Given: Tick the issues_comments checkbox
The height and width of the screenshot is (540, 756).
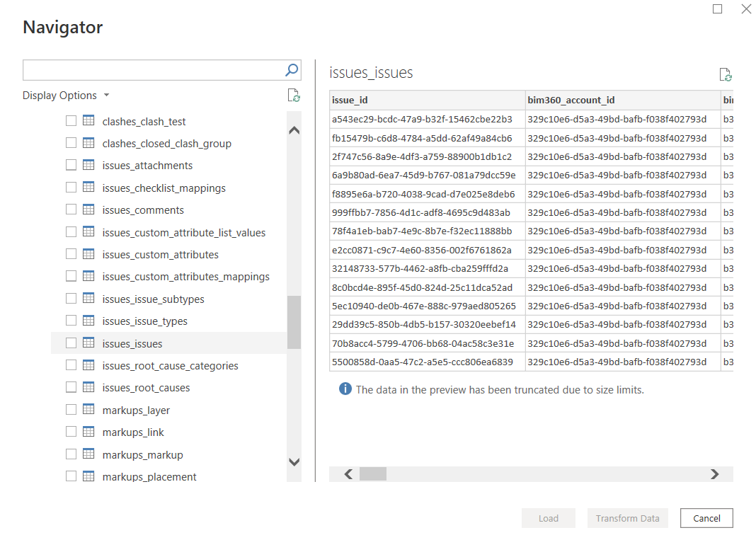Looking at the screenshot, I should (71, 209).
